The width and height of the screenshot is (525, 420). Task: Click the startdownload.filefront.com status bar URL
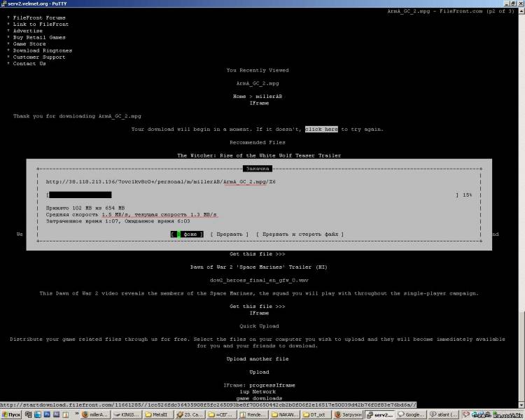[209, 405]
